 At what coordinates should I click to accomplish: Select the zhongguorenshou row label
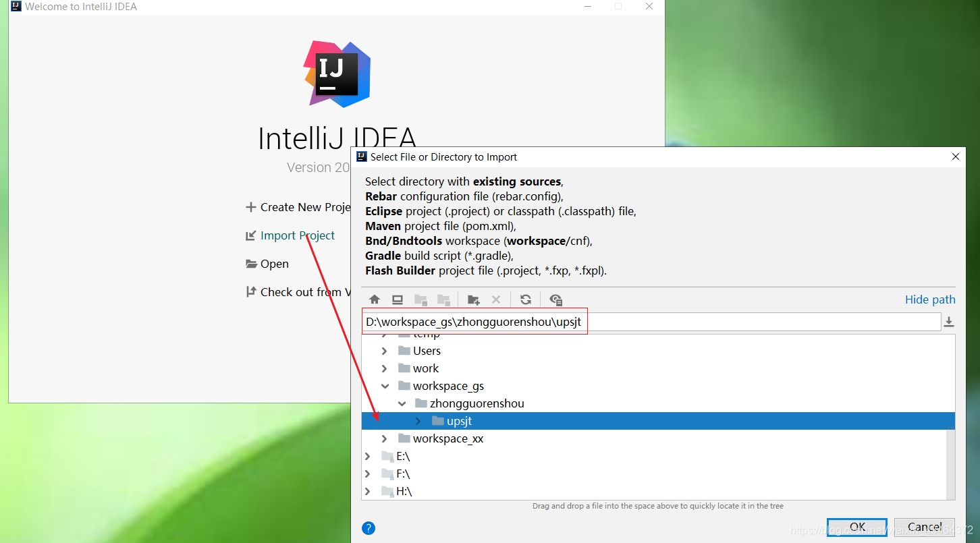[477, 403]
